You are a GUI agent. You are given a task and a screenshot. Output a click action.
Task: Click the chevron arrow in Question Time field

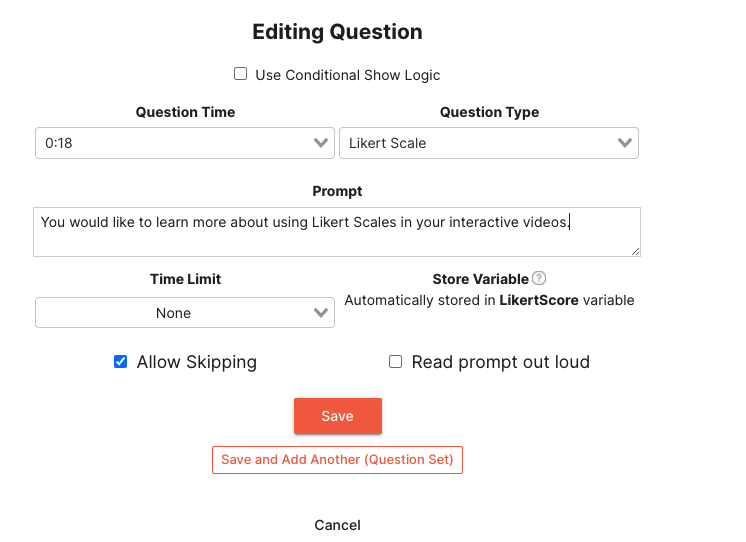pos(321,143)
